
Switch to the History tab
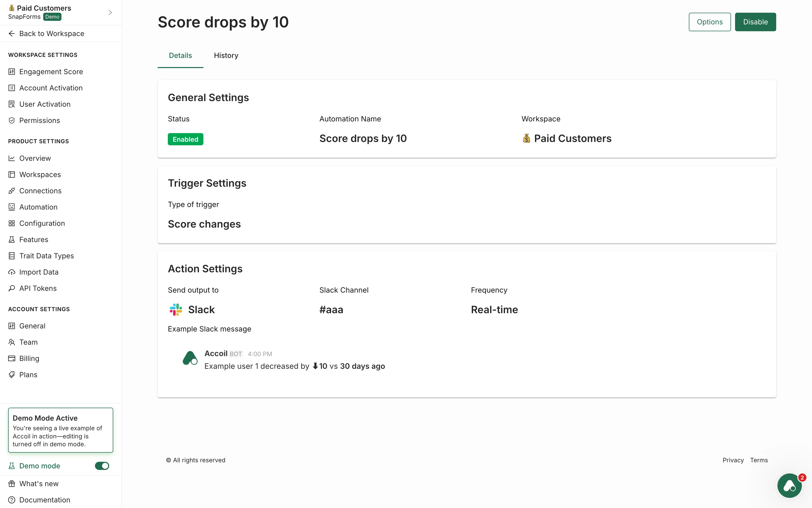tap(226, 55)
